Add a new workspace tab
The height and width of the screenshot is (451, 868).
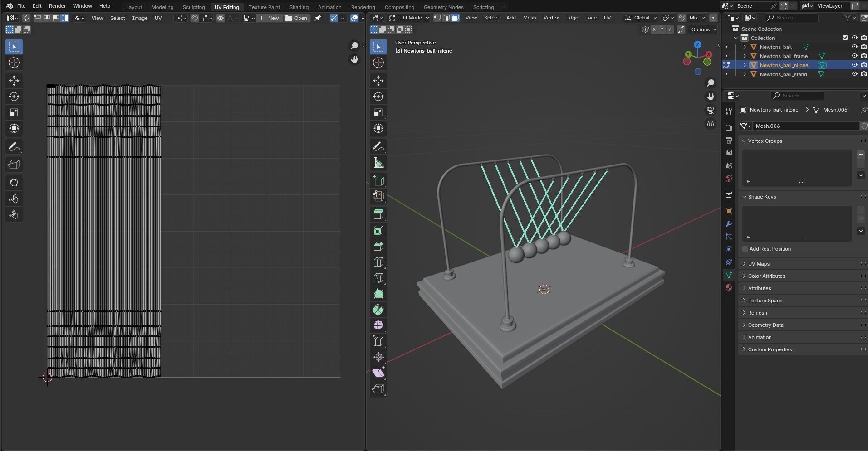click(504, 7)
